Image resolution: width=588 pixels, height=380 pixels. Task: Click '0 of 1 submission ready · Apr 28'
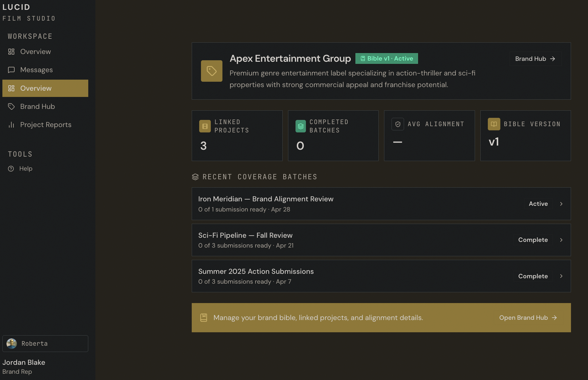click(x=244, y=209)
